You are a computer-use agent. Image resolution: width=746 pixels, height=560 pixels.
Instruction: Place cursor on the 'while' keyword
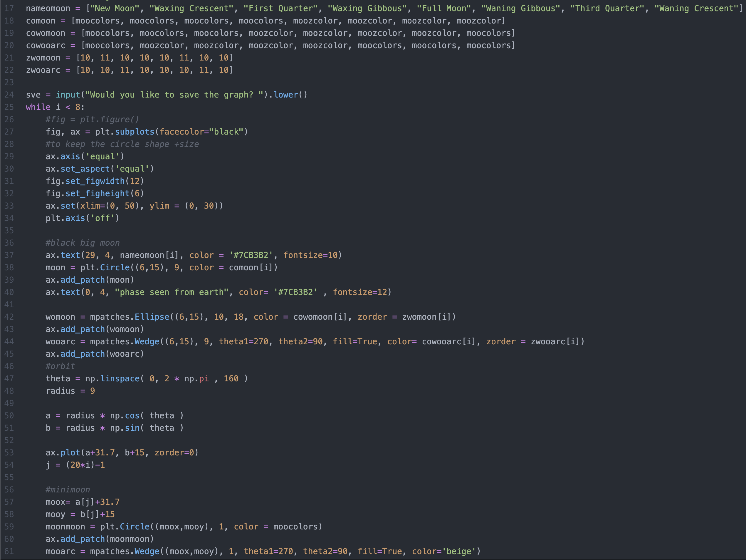tap(38, 107)
